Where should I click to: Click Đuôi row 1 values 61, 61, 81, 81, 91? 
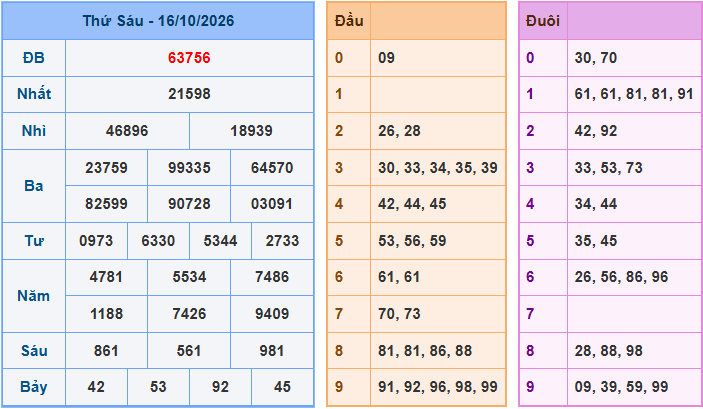(x=634, y=94)
